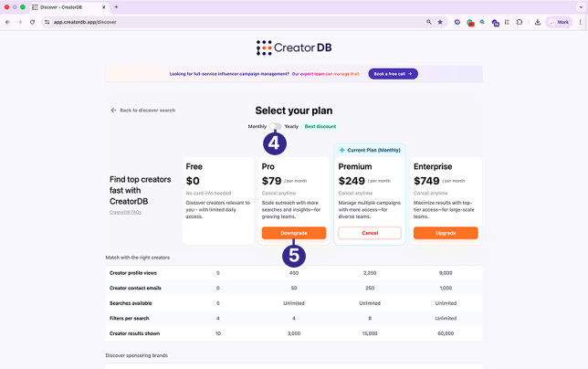Select the Discover - CreatorDB tab
The image size is (588, 369).
coord(66,6)
